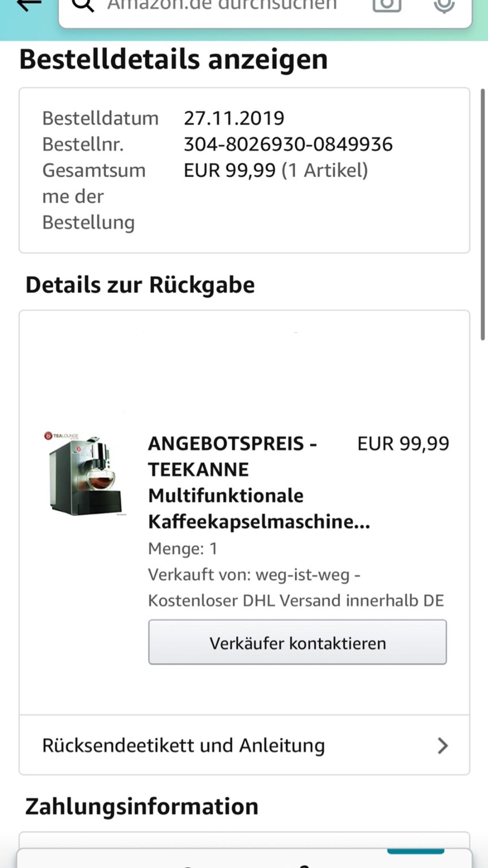The height and width of the screenshot is (868, 488).
Task: Select order number 304-8026930-0849936
Action: pyautogui.click(x=288, y=144)
